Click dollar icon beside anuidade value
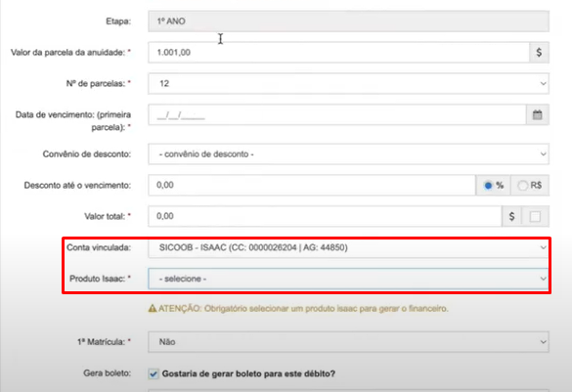The height and width of the screenshot is (392, 572). click(539, 53)
